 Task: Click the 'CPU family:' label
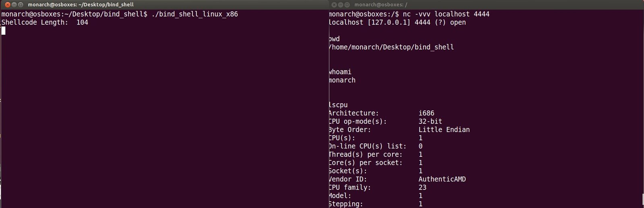[350, 187]
